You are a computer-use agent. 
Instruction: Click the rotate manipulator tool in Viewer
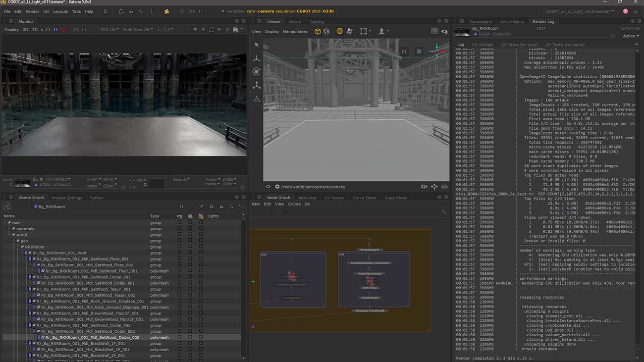coord(257,72)
